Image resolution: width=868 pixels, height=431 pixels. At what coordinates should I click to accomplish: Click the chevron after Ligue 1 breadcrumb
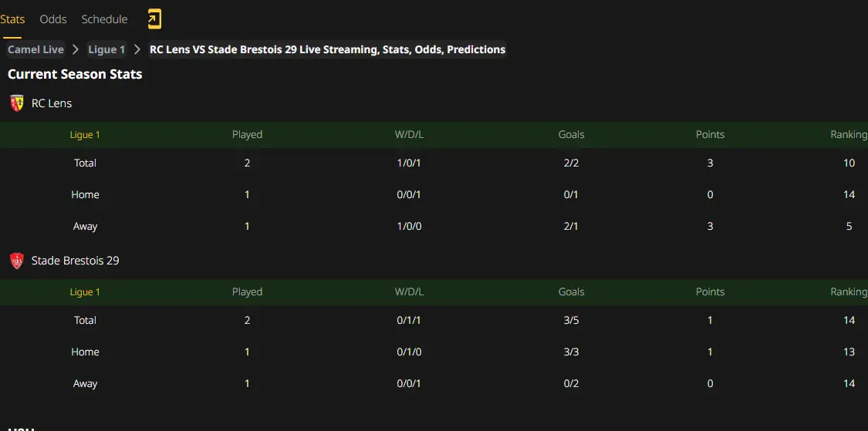tap(137, 49)
